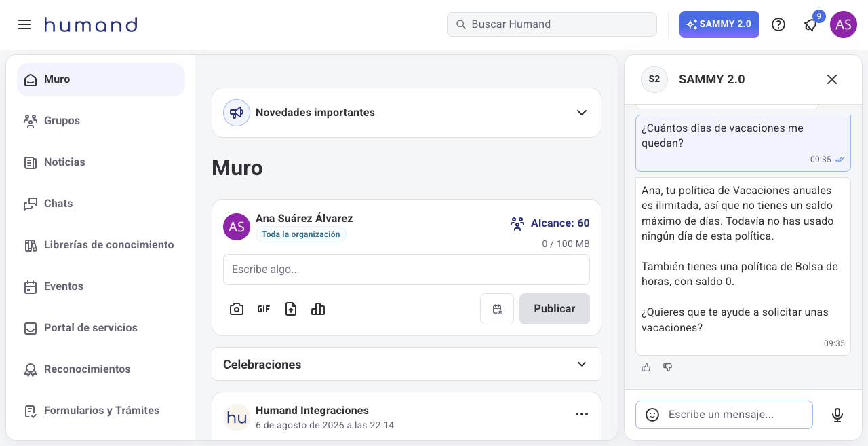Open the help question mark icon

click(778, 24)
